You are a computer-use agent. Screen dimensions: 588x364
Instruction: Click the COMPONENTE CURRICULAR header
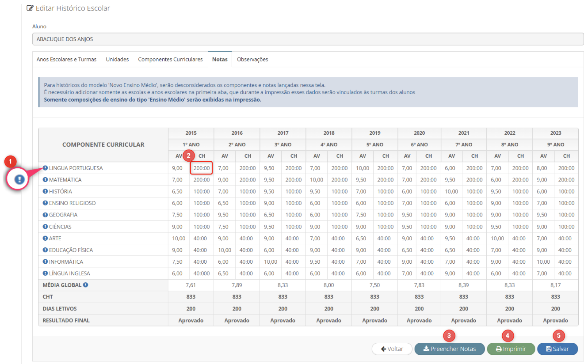(103, 144)
